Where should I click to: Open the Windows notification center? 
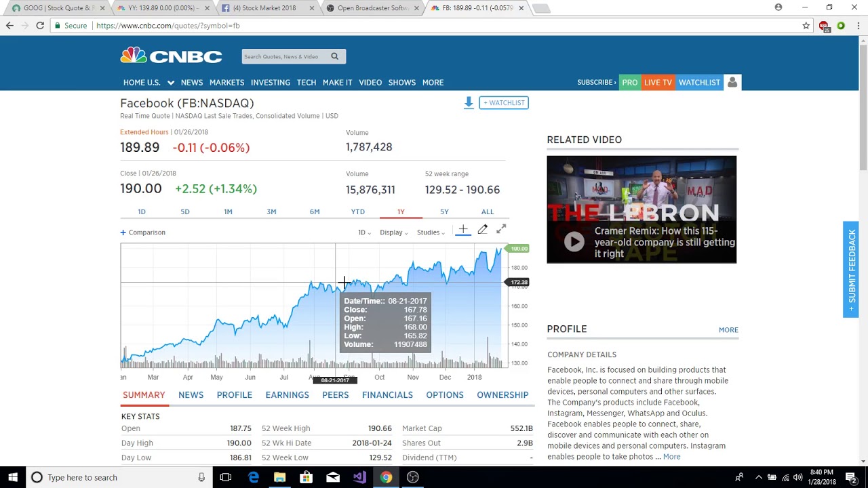[x=851, y=477]
